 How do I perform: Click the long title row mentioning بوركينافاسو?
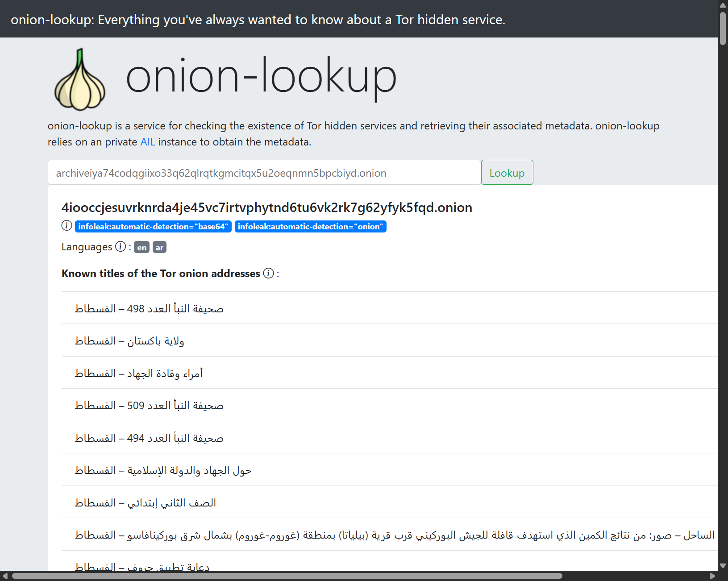tap(389, 535)
